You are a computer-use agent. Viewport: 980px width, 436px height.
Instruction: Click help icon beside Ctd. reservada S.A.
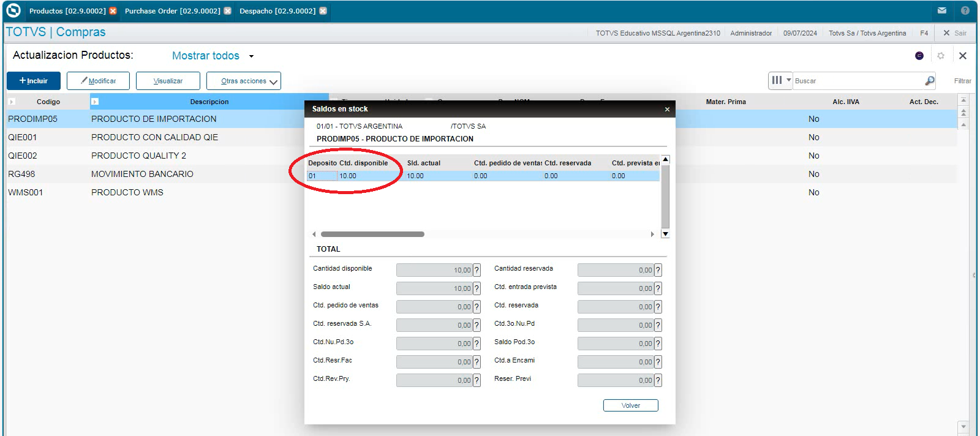coord(477,325)
